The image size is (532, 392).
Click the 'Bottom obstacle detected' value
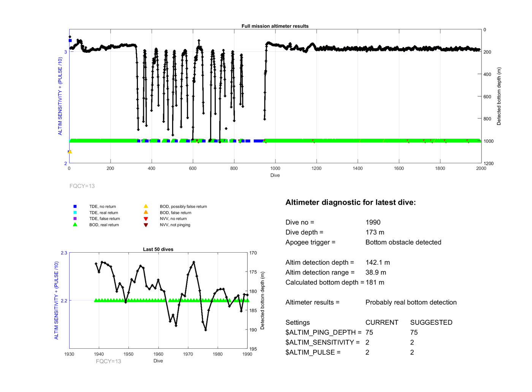[x=403, y=242]
